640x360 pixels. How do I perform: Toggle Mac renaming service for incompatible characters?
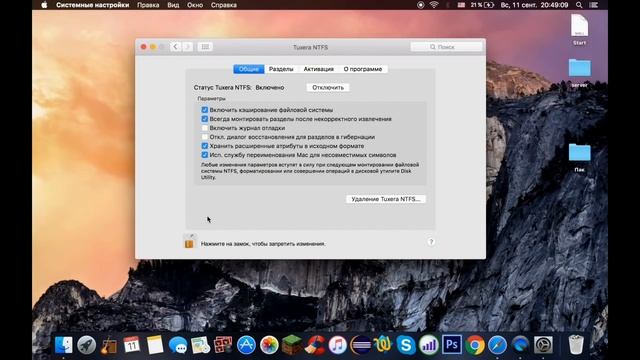[204, 155]
